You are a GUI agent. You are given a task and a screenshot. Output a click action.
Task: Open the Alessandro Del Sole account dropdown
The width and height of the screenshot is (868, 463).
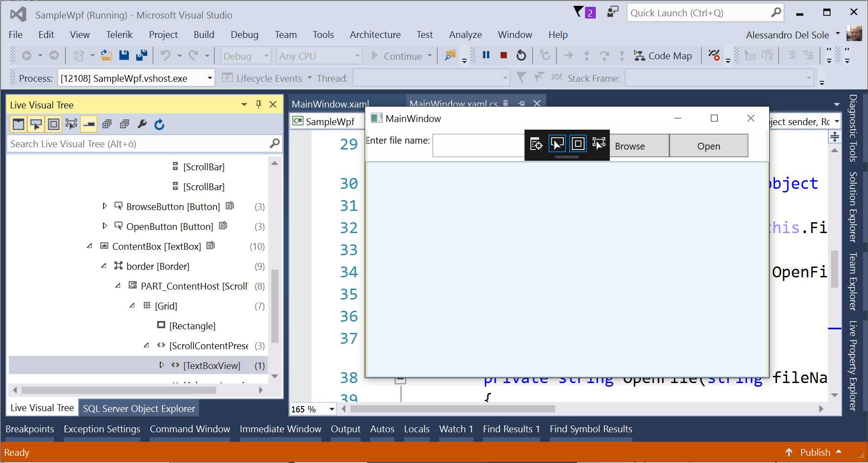click(x=838, y=33)
